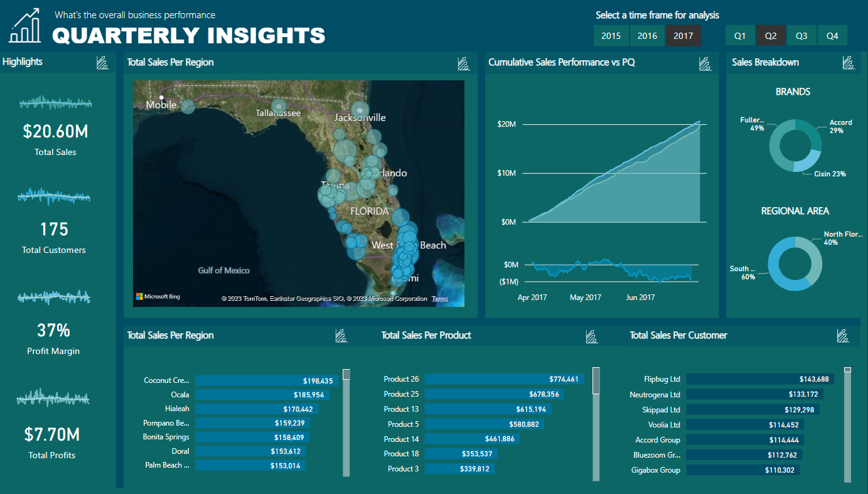
Task: Click the chart icon in Cumulative Sales Performance header
Action: [x=705, y=63]
